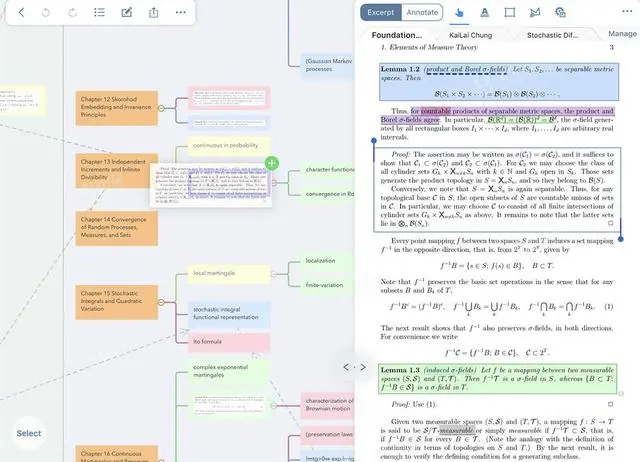Select the 'finite-variation' node
Image resolution: width=640 pixels, height=462 pixels.
tap(328, 285)
